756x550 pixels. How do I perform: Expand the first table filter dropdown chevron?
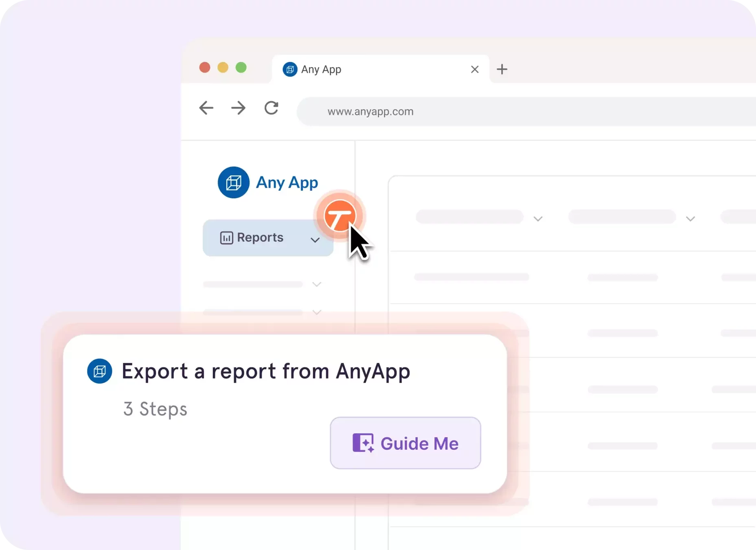(538, 219)
